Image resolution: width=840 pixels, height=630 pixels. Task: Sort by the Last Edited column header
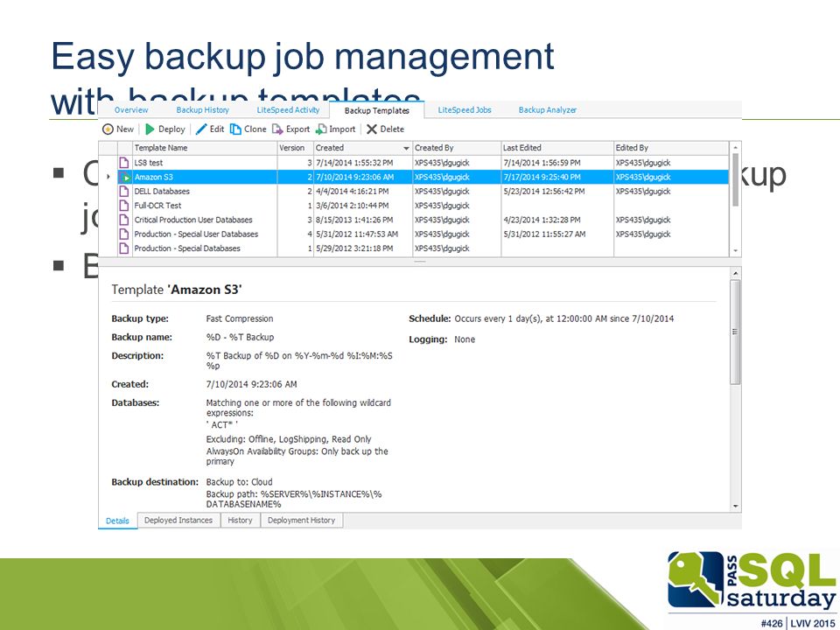pyautogui.click(x=557, y=148)
